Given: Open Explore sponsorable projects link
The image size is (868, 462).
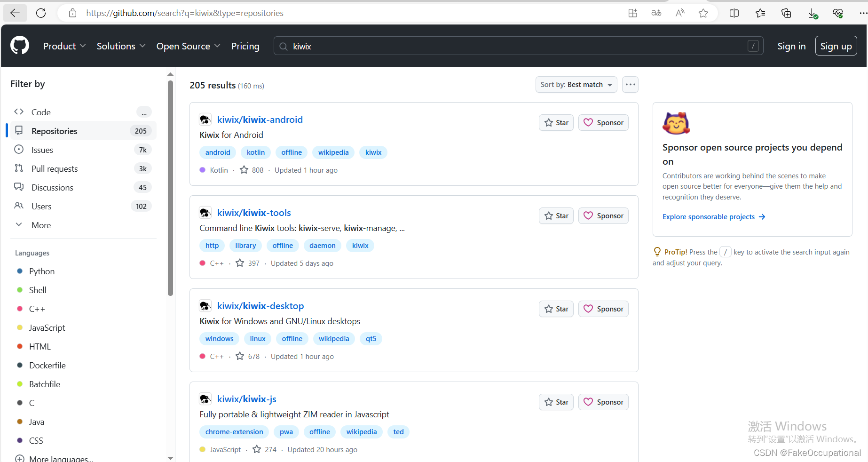Looking at the screenshot, I should tap(714, 217).
